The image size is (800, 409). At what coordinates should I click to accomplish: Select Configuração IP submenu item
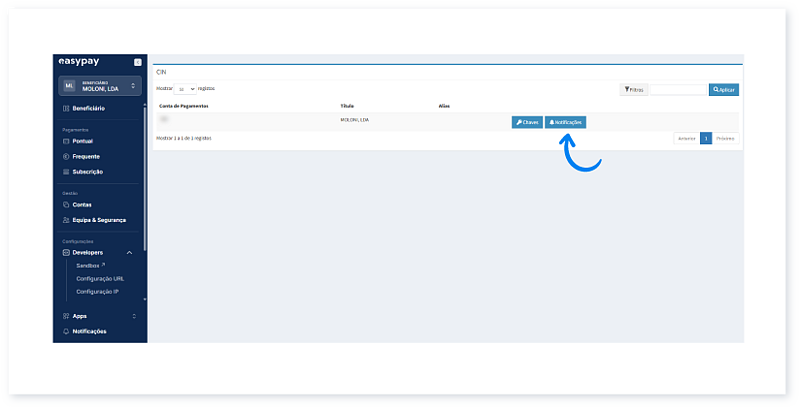pos(99,291)
